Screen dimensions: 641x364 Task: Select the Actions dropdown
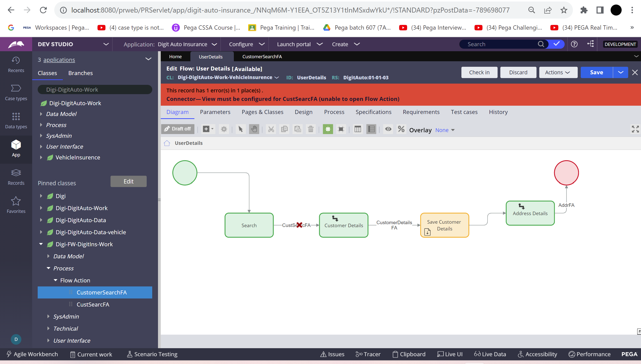(x=557, y=72)
